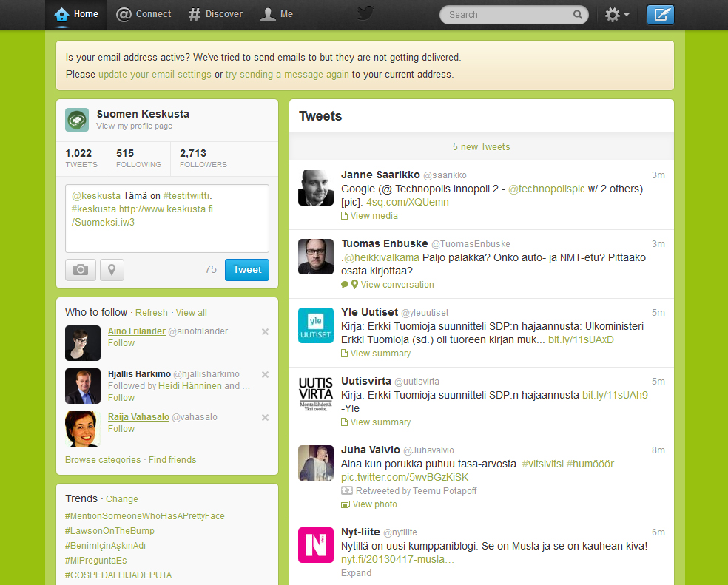
Task: Open the @technopolisplc mention
Action: pyautogui.click(x=547, y=189)
